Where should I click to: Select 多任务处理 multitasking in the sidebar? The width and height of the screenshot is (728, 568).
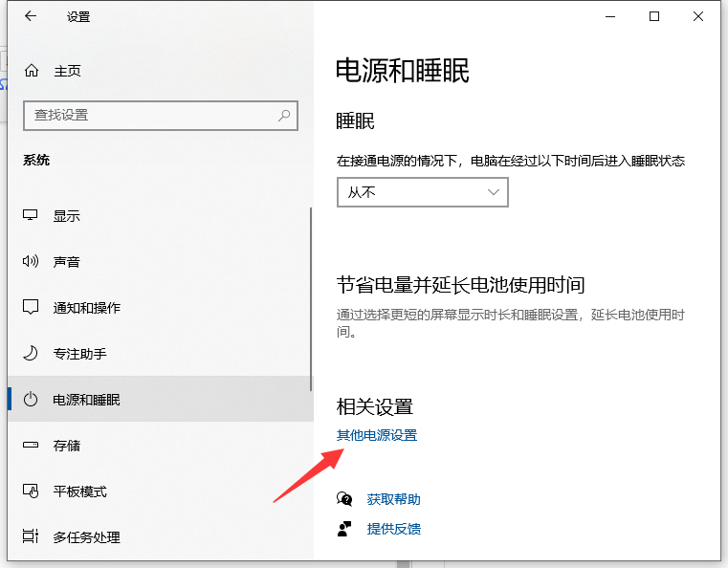[x=86, y=537]
